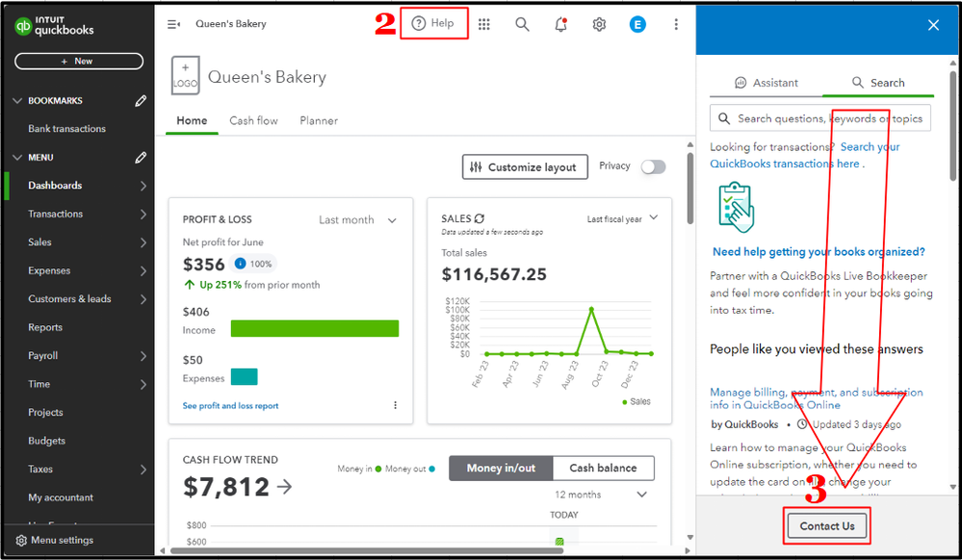Select the Assistant tab
The image size is (962, 560).
coord(767,83)
